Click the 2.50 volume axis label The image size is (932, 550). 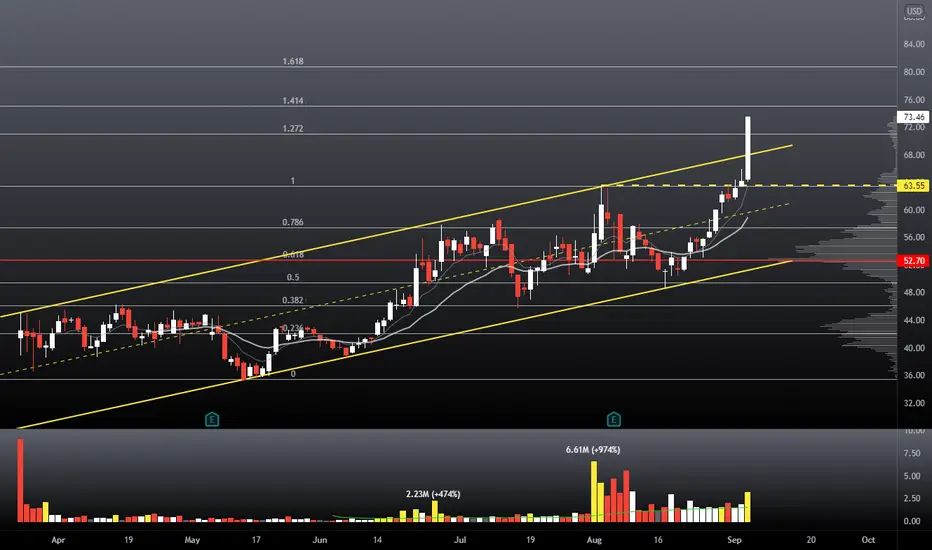click(x=912, y=498)
